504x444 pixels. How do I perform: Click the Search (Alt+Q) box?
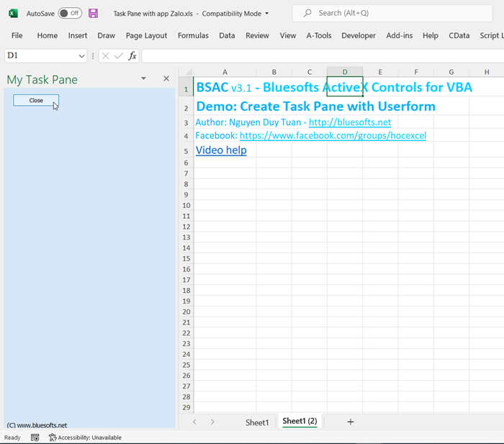click(x=392, y=13)
